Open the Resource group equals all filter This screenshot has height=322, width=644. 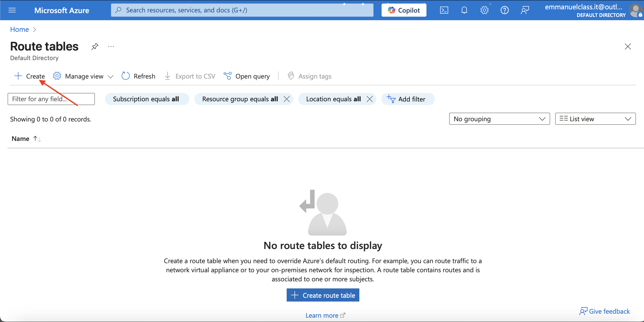pos(240,99)
